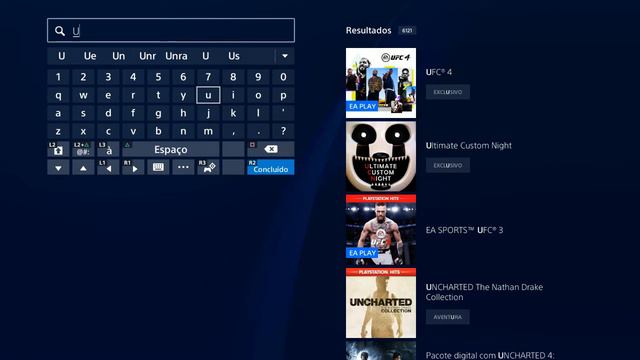
Task: Tap the 'd' key
Action: [x=108, y=113]
